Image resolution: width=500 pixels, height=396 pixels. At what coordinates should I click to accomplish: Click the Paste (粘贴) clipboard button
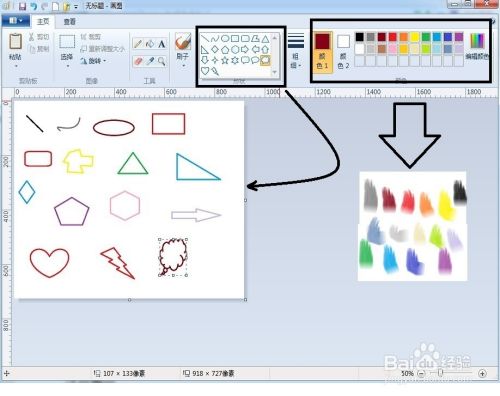point(15,47)
